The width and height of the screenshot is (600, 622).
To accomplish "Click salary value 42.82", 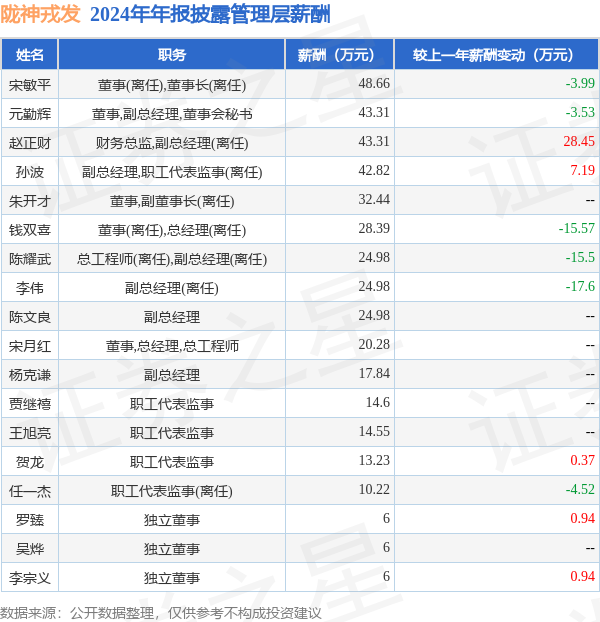I will coord(374,170).
